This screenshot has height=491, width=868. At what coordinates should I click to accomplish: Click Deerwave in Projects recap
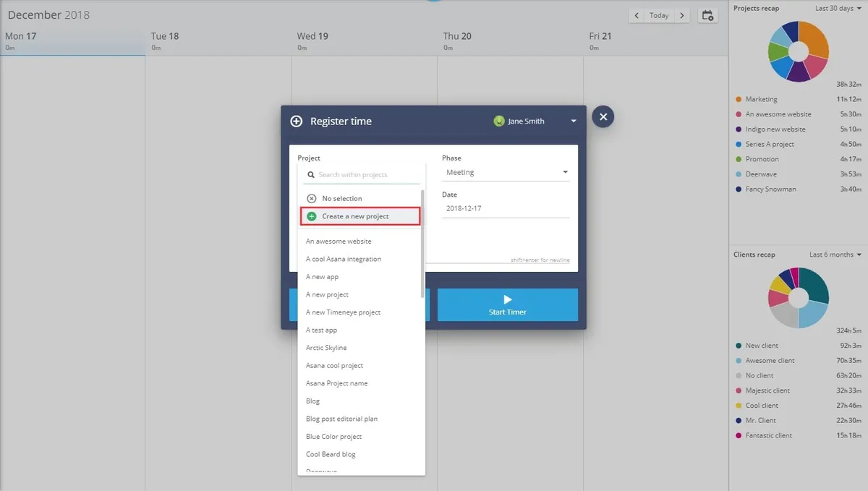point(762,174)
